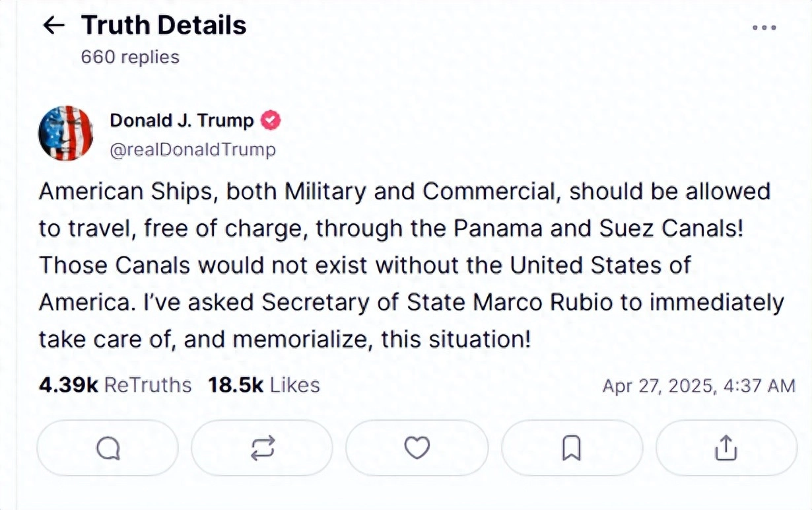Bookmark this post

click(571, 448)
